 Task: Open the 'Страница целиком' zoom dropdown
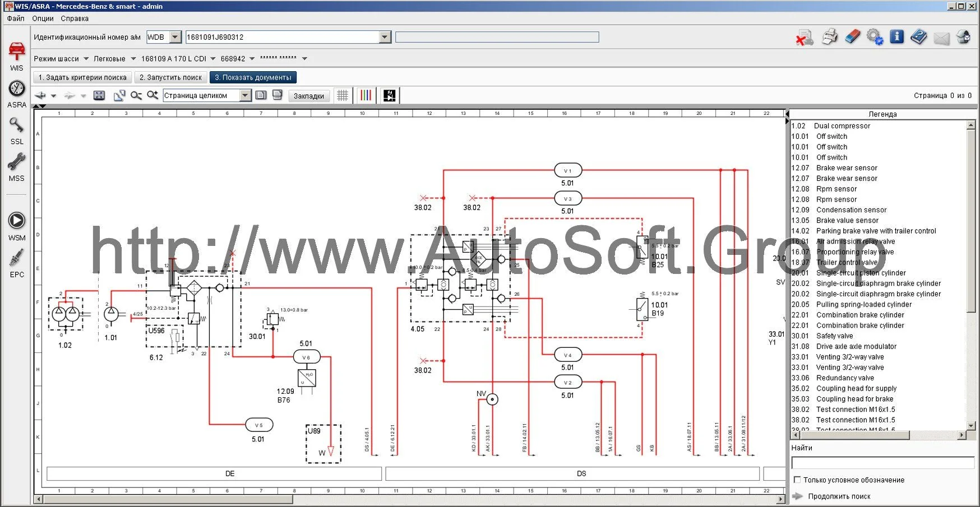pyautogui.click(x=245, y=96)
